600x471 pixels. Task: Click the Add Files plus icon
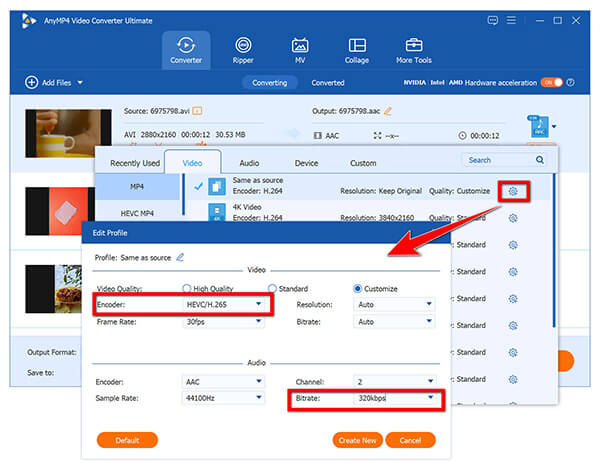click(x=31, y=82)
